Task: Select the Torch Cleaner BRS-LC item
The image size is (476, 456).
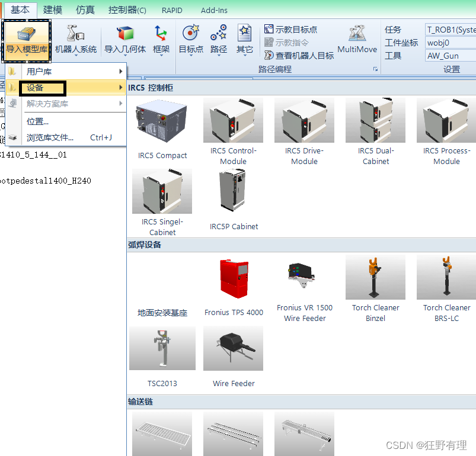Action: pos(446,288)
